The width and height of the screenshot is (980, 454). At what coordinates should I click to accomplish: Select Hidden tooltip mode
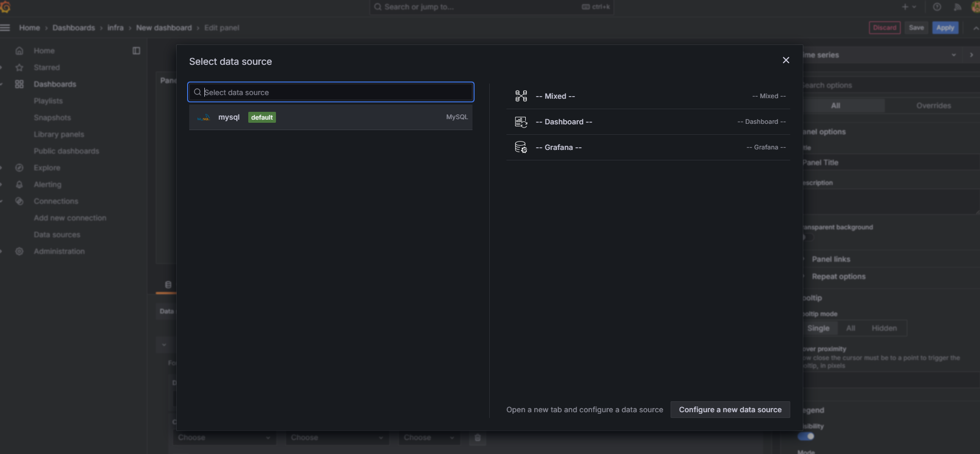tap(884, 328)
